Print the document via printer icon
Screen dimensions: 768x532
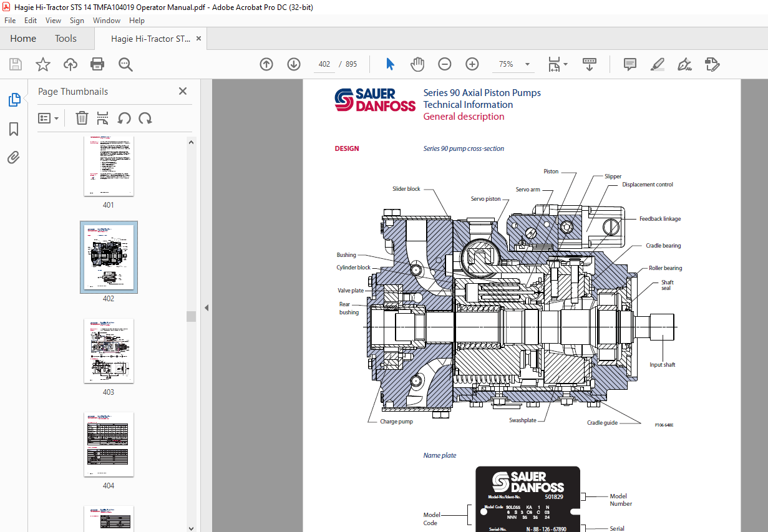[x=97, y=64]
